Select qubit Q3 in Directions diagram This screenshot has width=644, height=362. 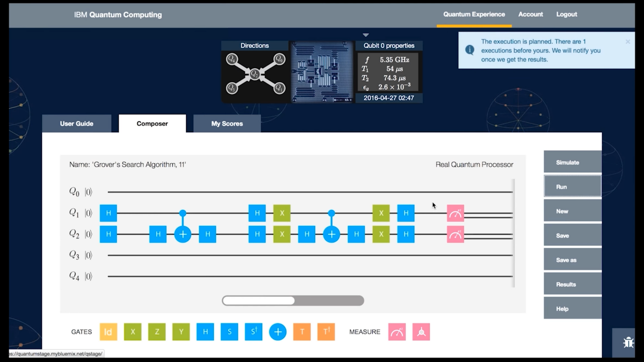tap(232, 88)
